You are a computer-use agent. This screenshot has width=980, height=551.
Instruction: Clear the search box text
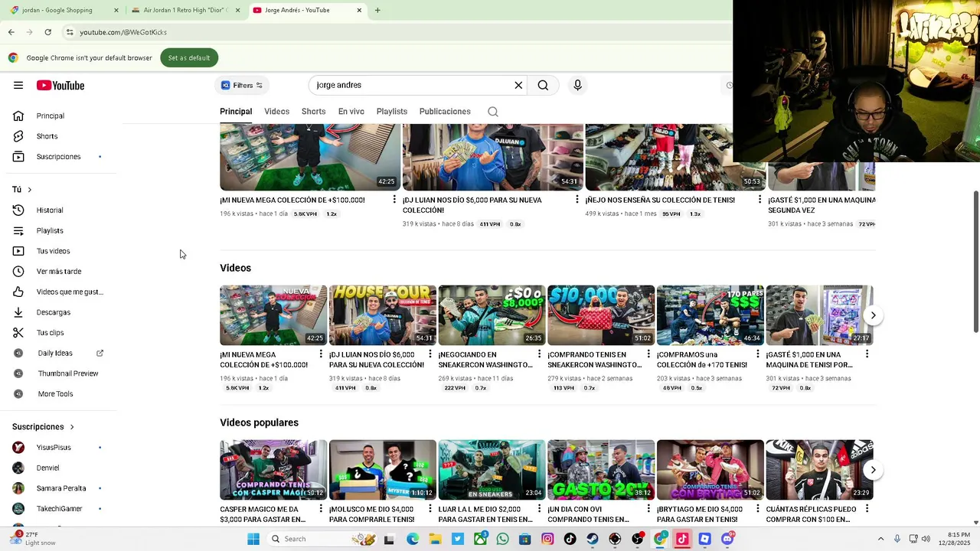(x=518, y=85)
